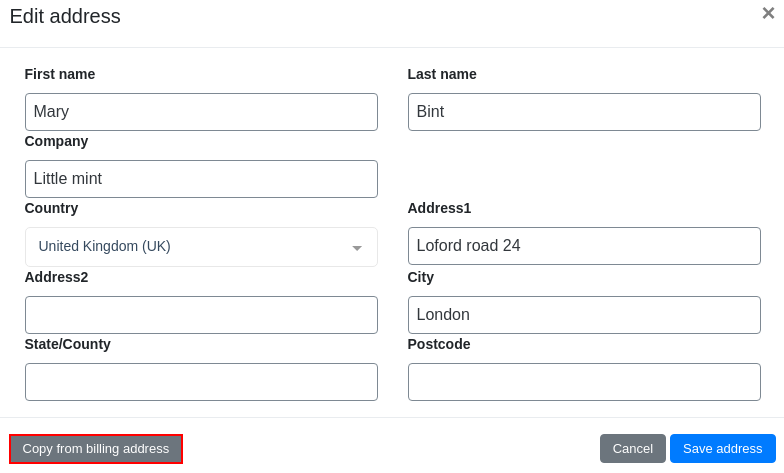This screenshot has width=784, height=473.
Task: Focus the empty Address2 input box
Action: pyautogui.click(x=201, y=315)
